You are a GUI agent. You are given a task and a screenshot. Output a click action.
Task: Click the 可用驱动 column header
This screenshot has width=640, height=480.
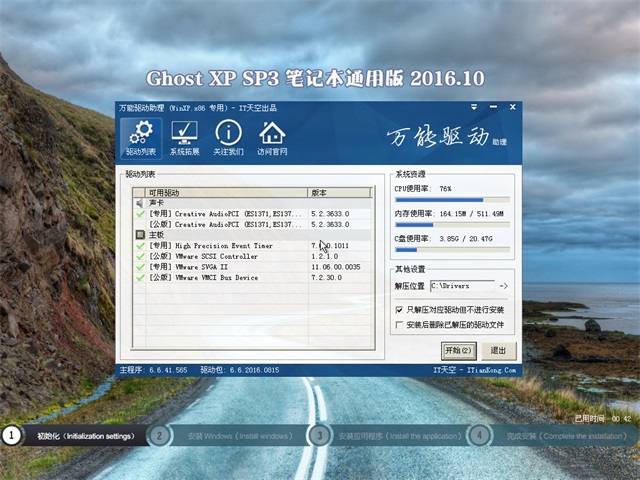pos(226,193)
